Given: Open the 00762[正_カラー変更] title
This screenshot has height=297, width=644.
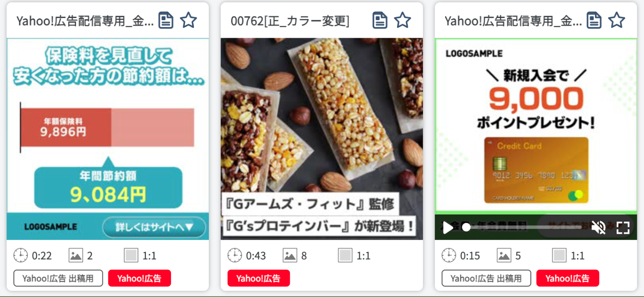Looking at the screenshot, I should pyautogui.click(x=290, y=21).
